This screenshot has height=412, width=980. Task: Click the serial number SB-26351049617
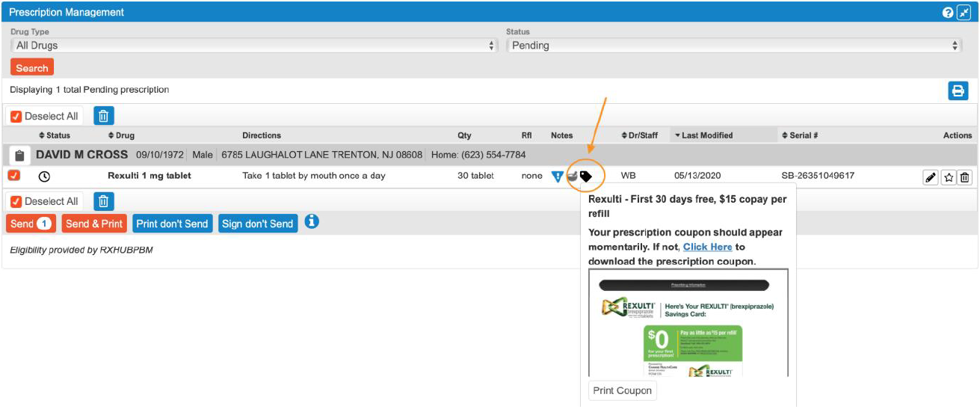click(818, 176)
